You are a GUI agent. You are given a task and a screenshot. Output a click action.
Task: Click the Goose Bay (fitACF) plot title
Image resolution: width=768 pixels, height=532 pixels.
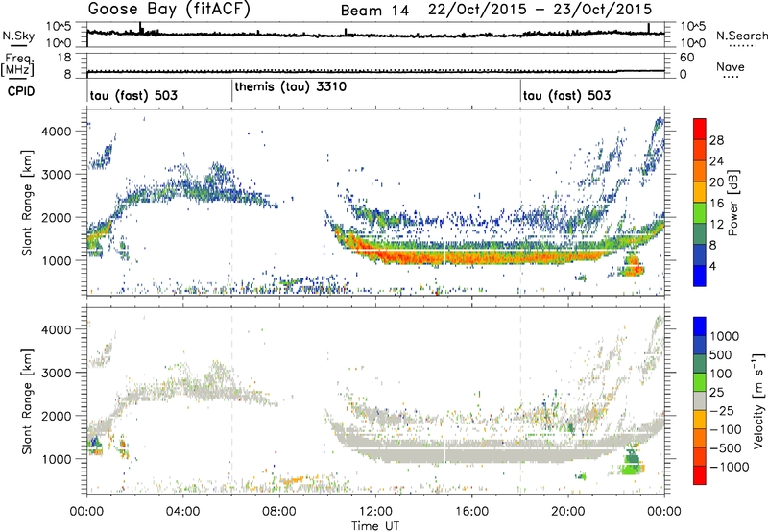pos(169,10)
